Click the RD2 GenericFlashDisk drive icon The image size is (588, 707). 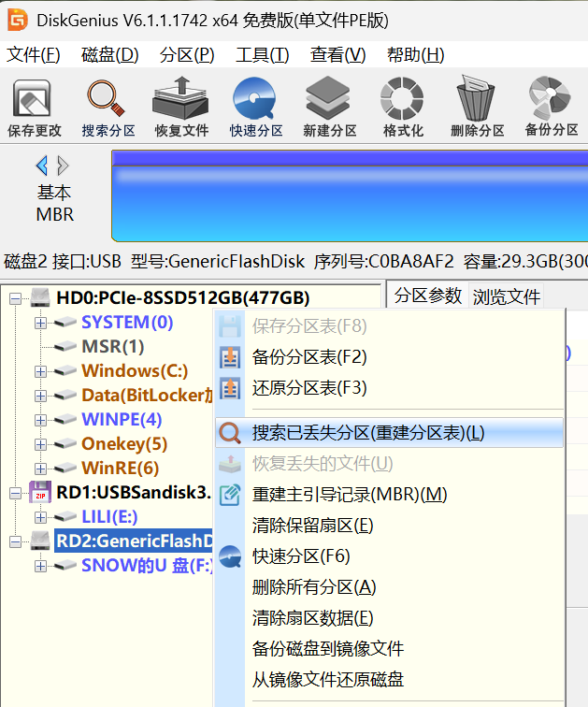[x=40, y=541]
